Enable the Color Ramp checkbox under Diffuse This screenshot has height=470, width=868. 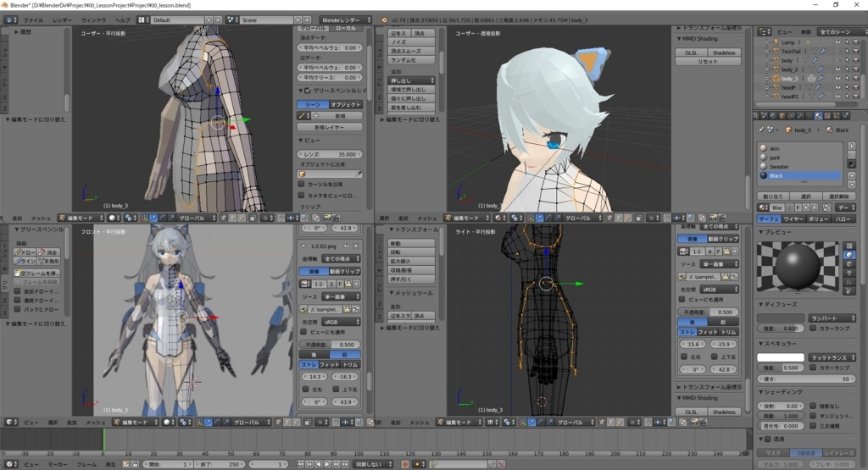[813, 328]
